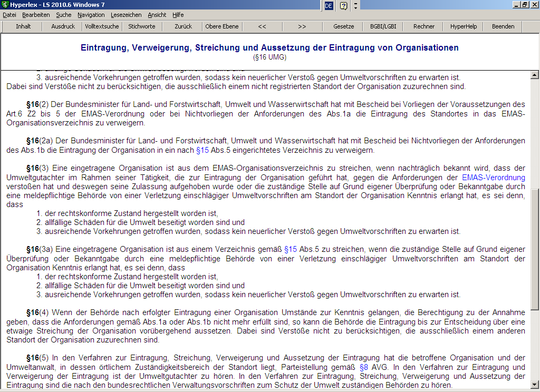Open the Rechner toolbar button
540x392 pixels.
424,26
